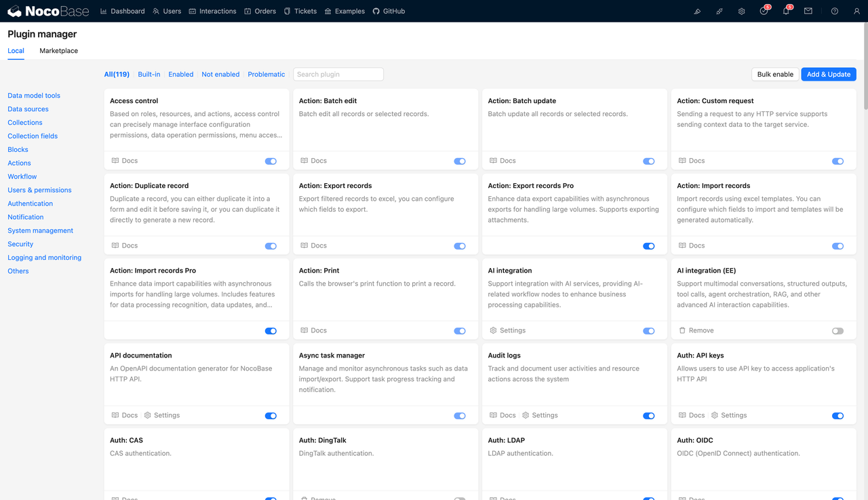Click Settings gear on API documentation card
Image resolution: width=868 pixels, height=500 pixels.
[x=148, y=415]
